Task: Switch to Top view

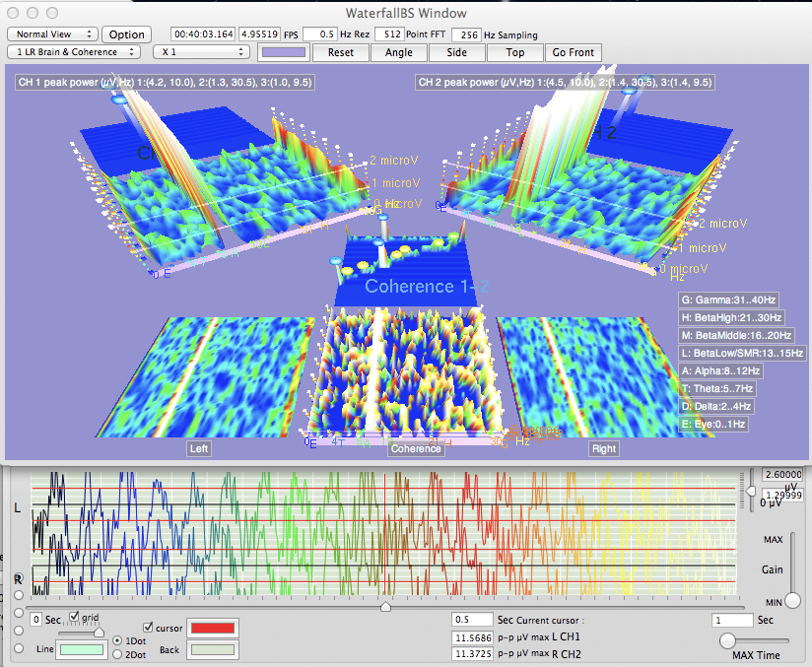Action: 514,52
